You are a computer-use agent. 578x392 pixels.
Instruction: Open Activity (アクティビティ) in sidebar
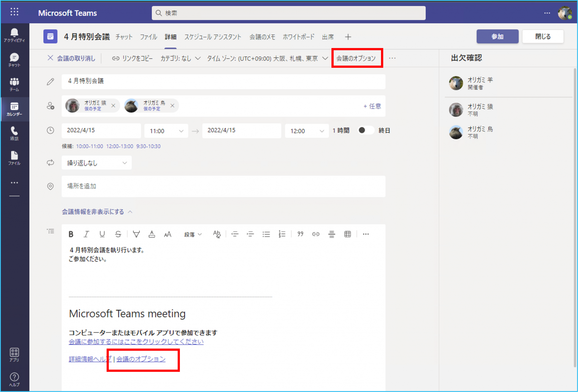tap(14, 35)
